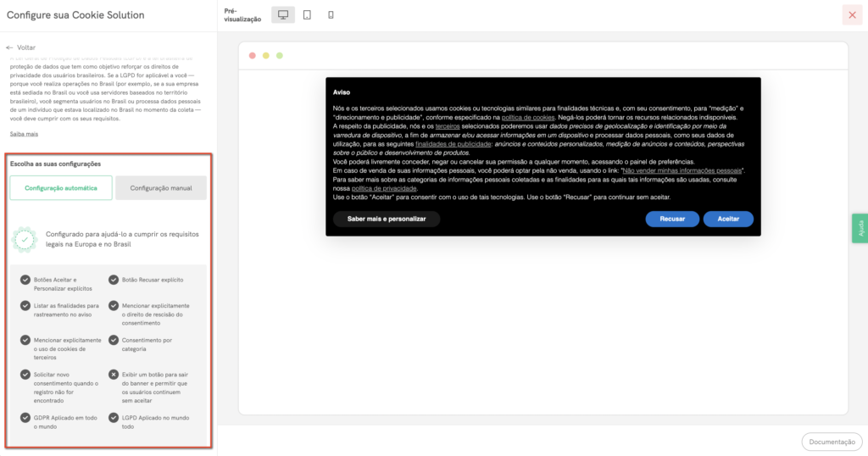Click the Voltar back arrow
Screen dimensions: 868x456
[x=10, y=47]
